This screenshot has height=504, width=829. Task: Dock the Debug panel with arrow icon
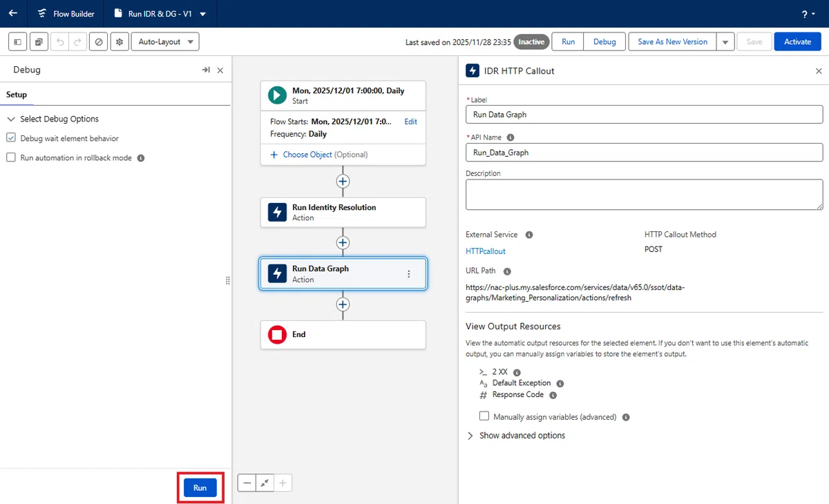206,70
